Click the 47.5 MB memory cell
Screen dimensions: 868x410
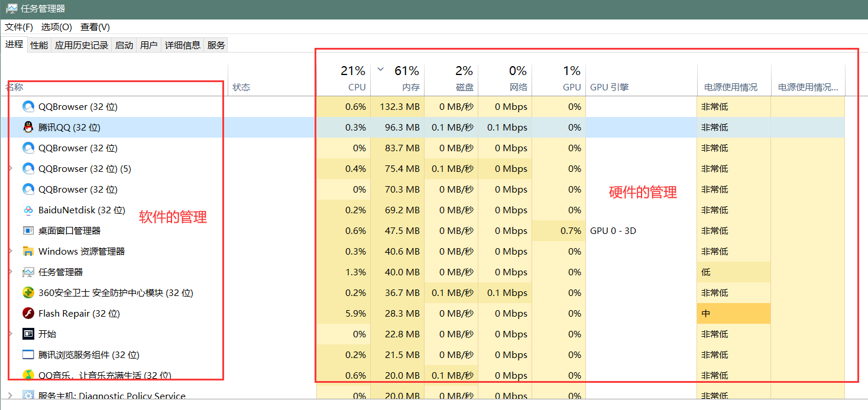pos(397,231)
